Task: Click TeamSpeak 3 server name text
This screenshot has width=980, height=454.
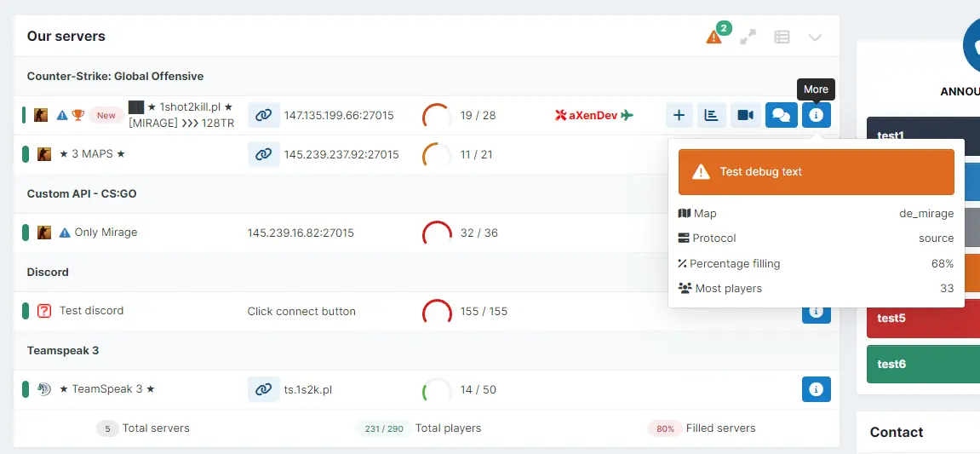Action: (x=107, y=389)
